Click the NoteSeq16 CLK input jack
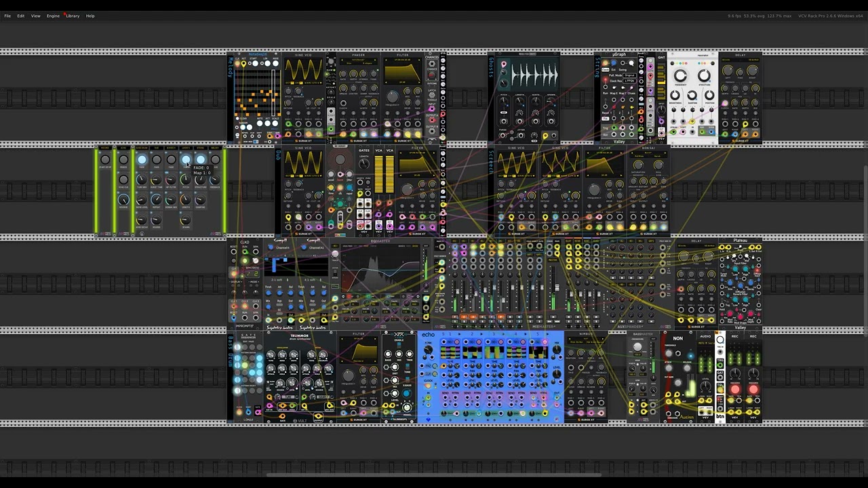This screenshot has width=868, height=488. pos(237,63)
